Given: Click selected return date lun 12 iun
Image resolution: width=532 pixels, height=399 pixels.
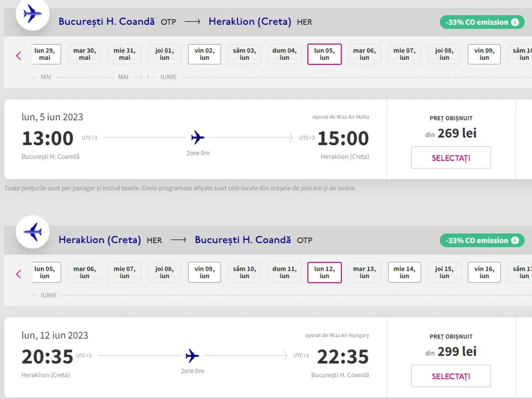Looking at the screenshot, I should pos(325,272).
